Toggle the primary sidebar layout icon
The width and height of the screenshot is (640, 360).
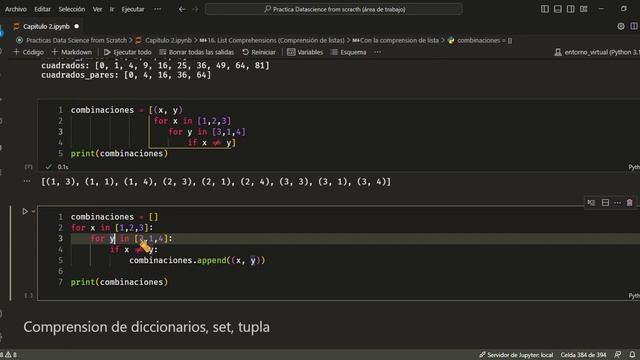(544, 9)
